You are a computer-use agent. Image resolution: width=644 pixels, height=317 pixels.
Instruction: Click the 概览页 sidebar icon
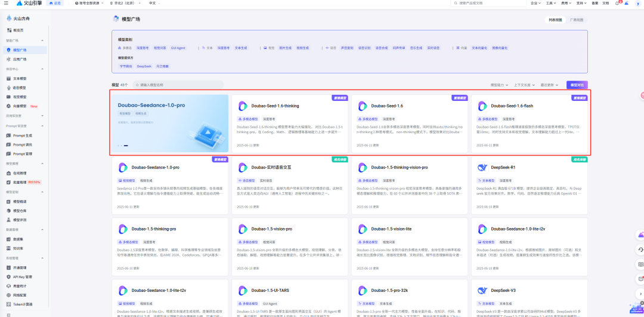point(9,30)
